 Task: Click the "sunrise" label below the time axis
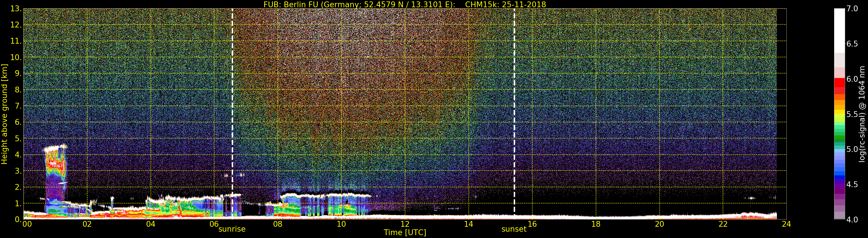pos(232,229)
